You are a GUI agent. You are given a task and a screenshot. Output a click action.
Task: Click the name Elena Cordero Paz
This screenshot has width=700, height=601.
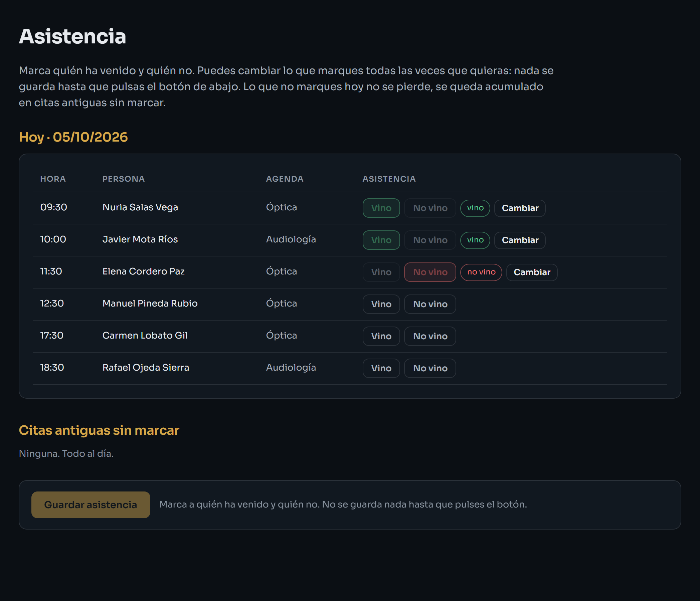click(x=143, y=271)
